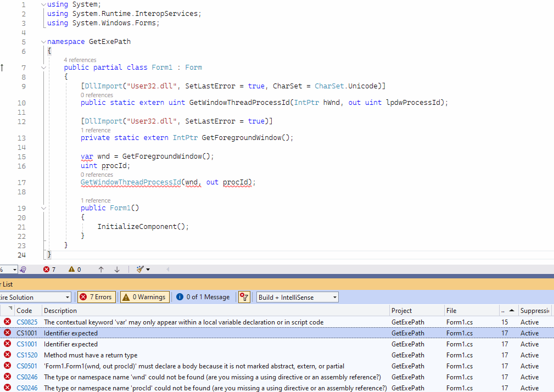Click the 'must declare a body' error description

[x=194, y=366]
